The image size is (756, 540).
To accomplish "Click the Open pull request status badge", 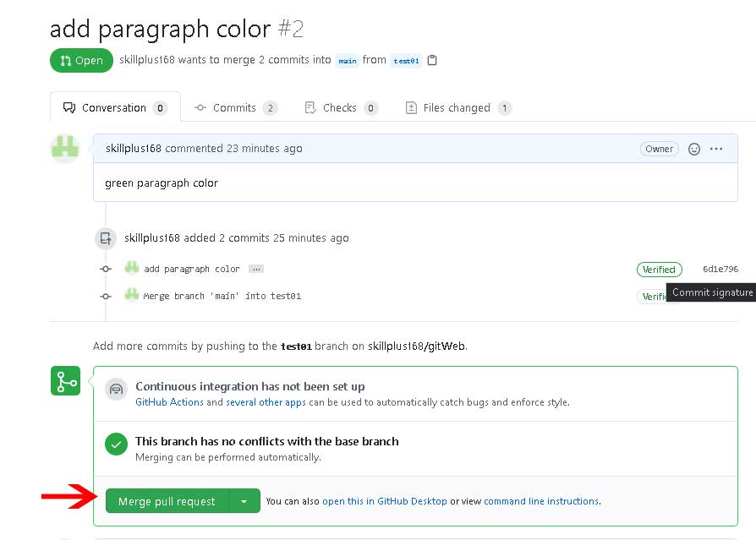I will click(x=81, y=60).
